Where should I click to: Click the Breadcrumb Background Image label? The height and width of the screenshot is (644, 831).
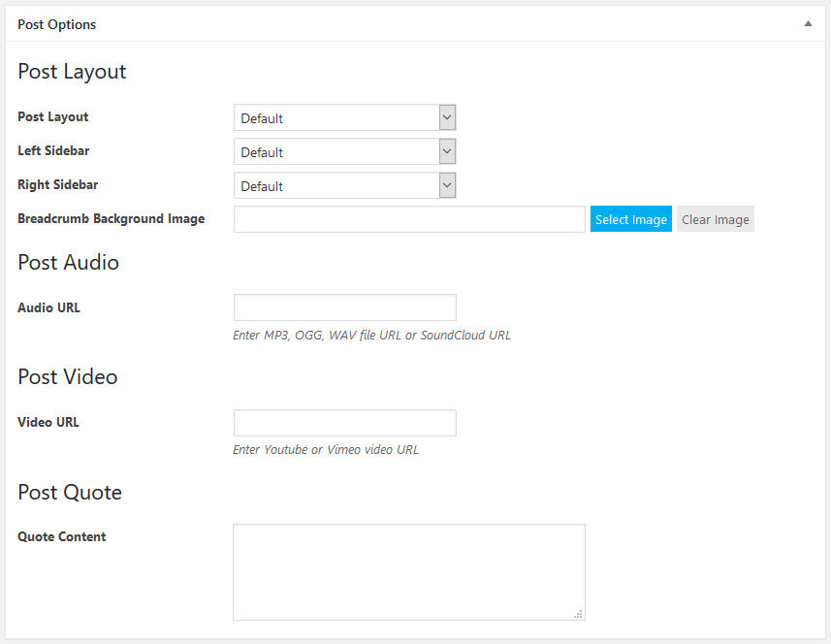111,219
